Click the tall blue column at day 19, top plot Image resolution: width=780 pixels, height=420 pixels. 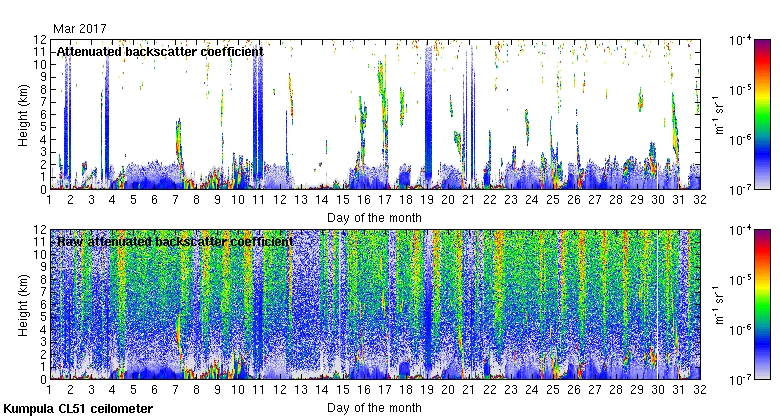428,114
